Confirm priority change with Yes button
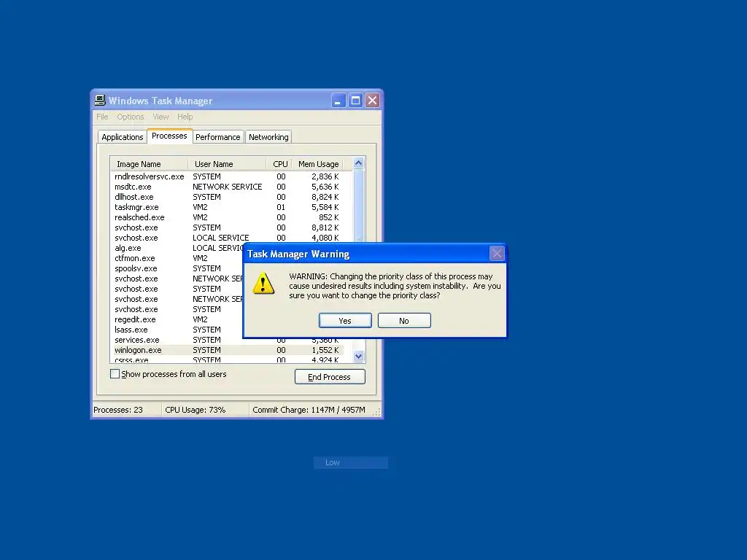The image size is (747, 560). coord(345,321)
